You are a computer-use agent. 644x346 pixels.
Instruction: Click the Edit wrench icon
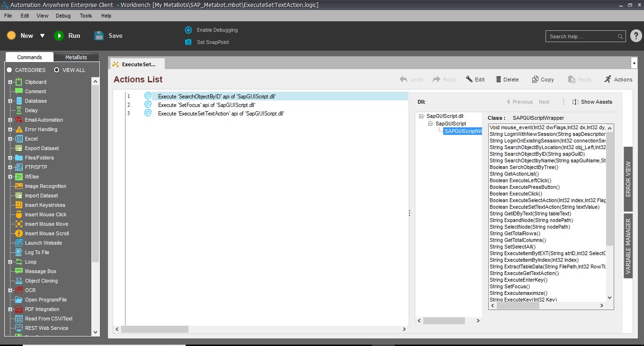469,80
